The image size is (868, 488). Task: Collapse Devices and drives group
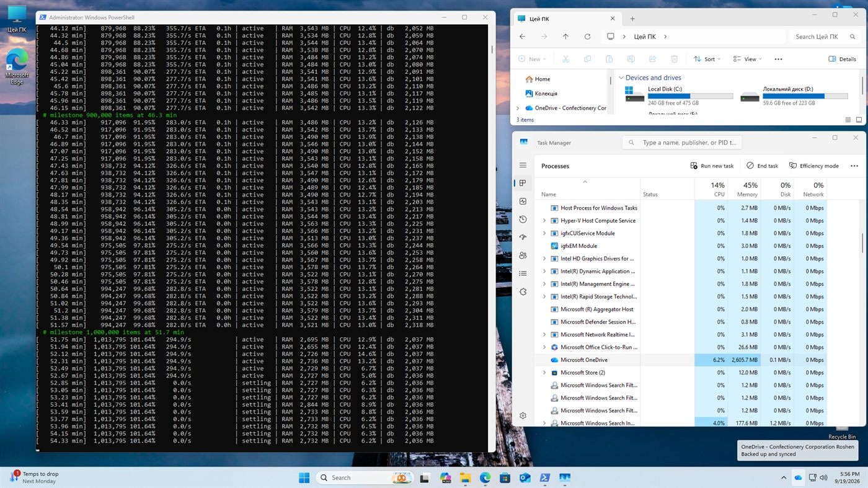[621, 78]
